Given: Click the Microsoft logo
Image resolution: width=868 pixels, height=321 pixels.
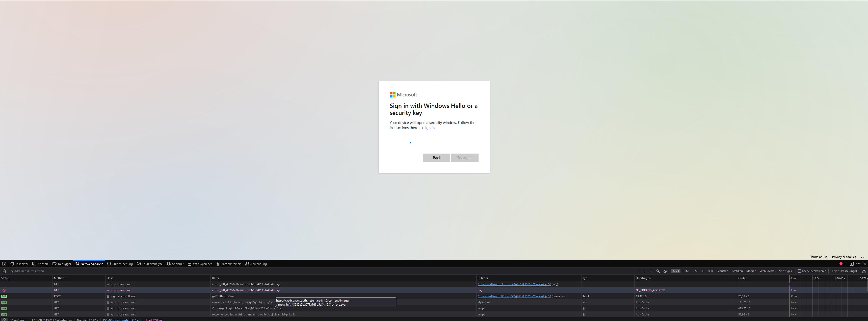Looking at the screenshot, I should (403, 95).
